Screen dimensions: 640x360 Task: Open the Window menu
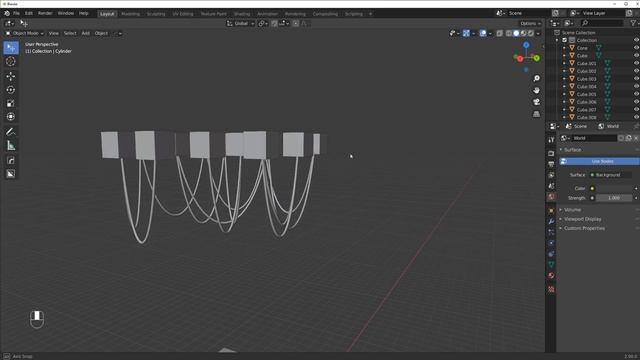pos(66,13)
